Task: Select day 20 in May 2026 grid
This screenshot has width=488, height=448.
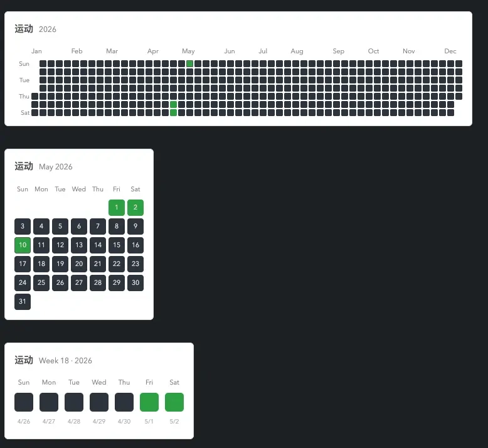Action: tap(79, 264)
